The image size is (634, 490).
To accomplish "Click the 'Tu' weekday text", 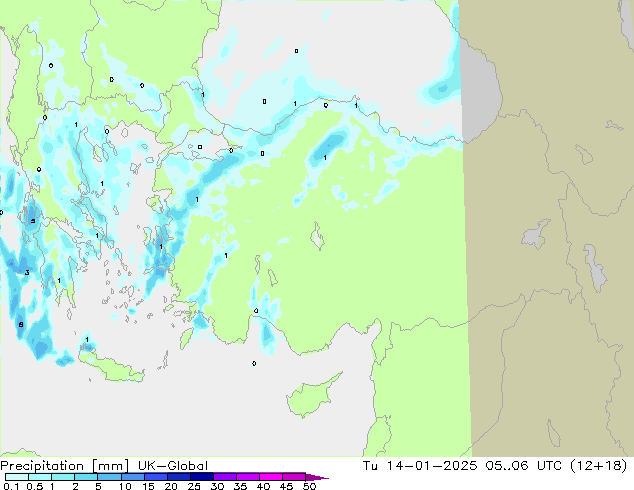I will click(x=370, y=466).
